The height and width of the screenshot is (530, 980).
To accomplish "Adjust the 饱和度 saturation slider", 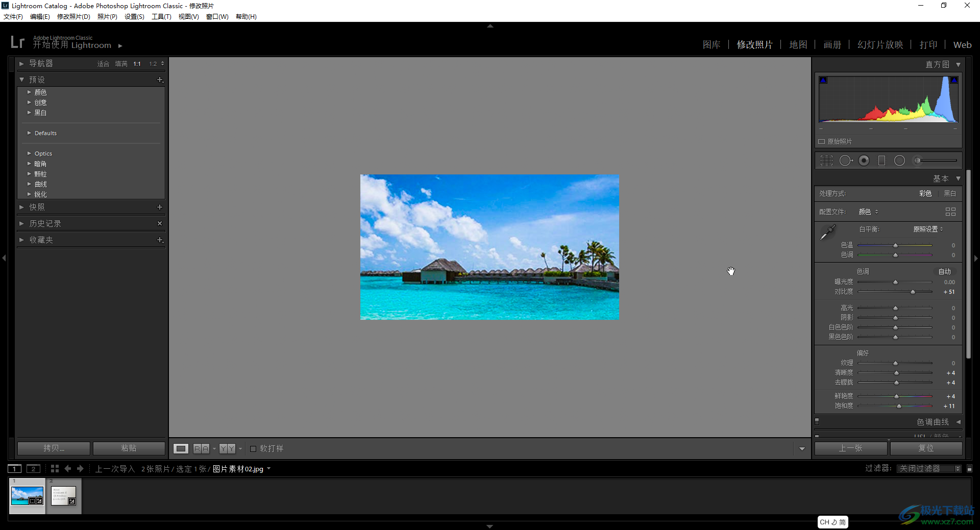I will (x=895, y=406).
